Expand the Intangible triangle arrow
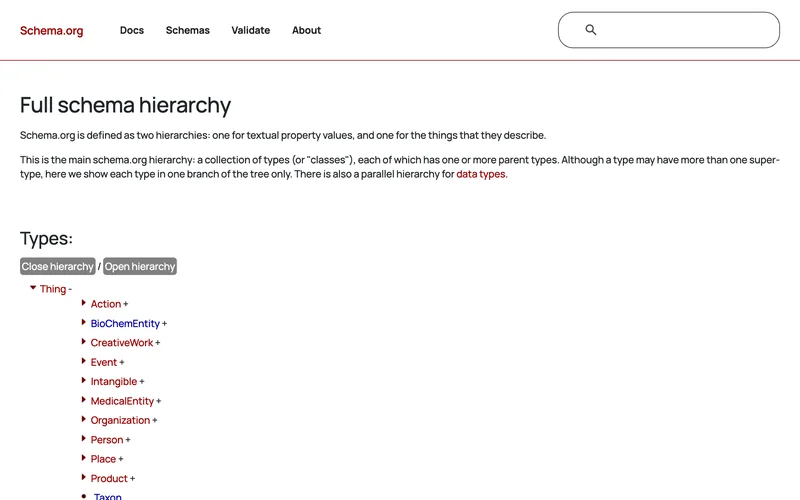 tap(84, 380)
